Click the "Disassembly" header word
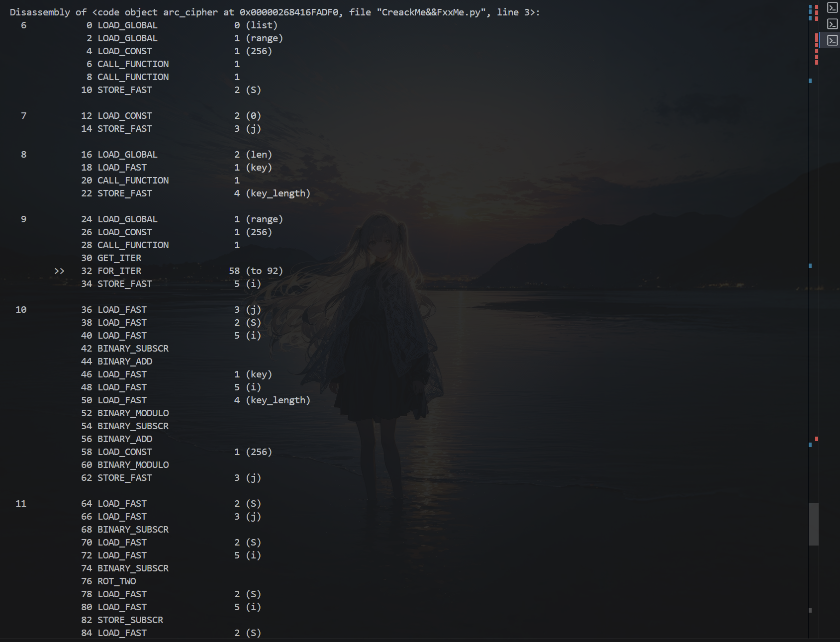This screenshot has height=642, width=840. pos(40,12)
